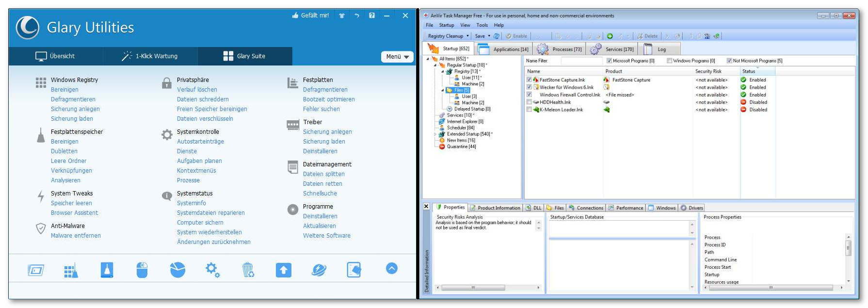Uncheck the FastStone Capture.lnk startup entry
868x308 pixels.
pyautogui.click(x=529, y=80)
